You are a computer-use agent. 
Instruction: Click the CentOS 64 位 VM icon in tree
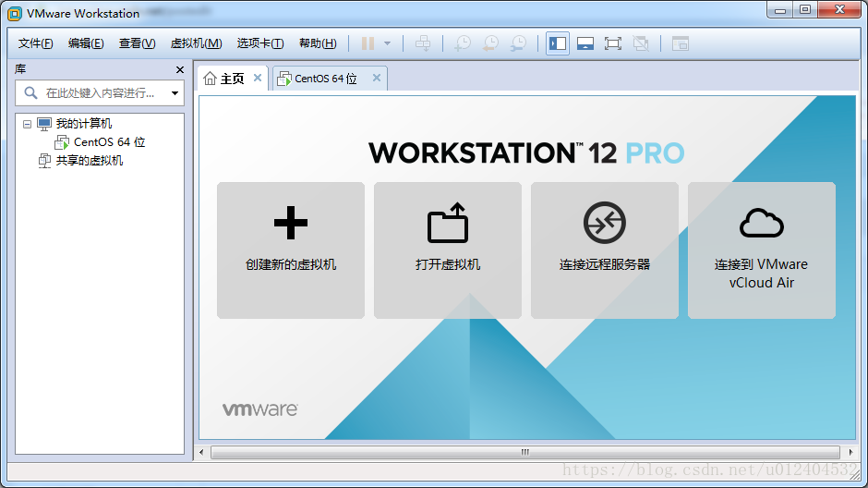(x=62, y=142)
